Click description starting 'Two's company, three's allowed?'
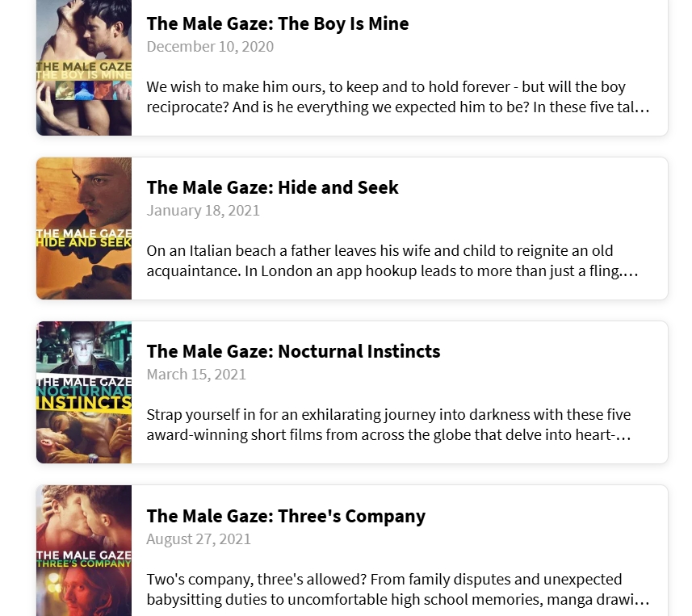 point(397,589)
